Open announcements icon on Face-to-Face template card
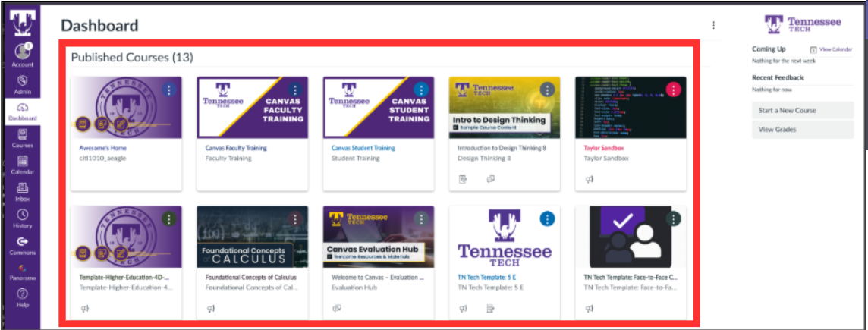This screenshot has height=330, width=868. point(589,309)
